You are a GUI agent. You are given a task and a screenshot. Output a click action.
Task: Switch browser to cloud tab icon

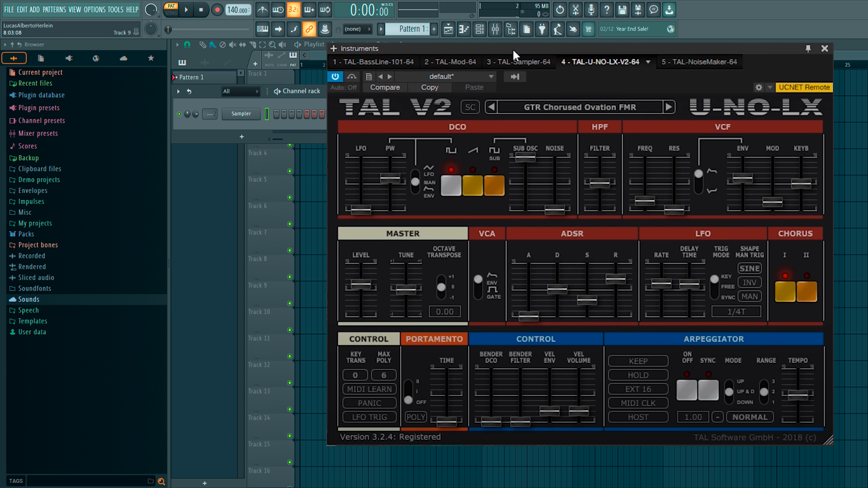[123, 58]
